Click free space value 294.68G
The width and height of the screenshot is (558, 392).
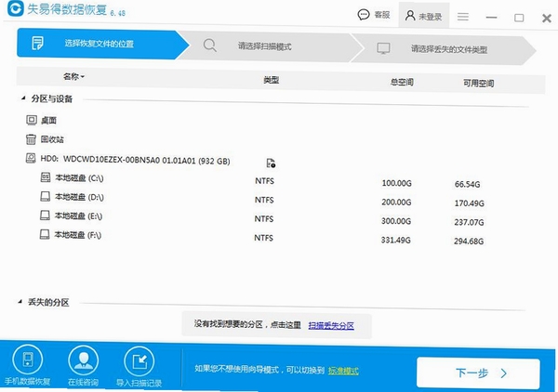[469, 242]
